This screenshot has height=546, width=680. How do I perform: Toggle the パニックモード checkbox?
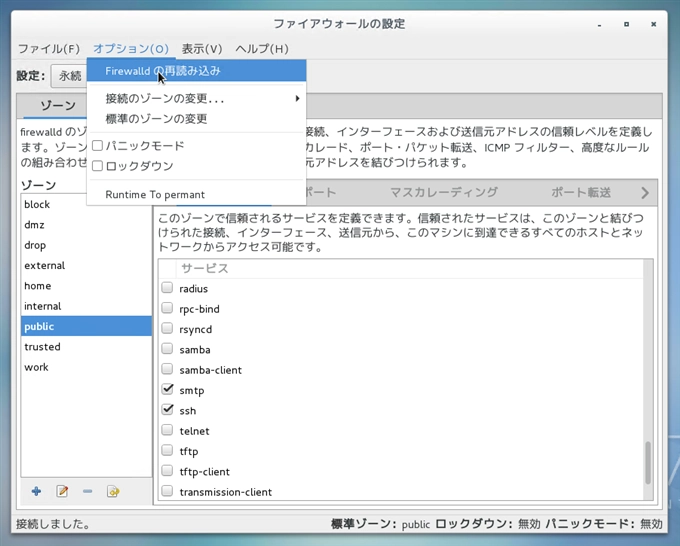[x=98, y=146]
